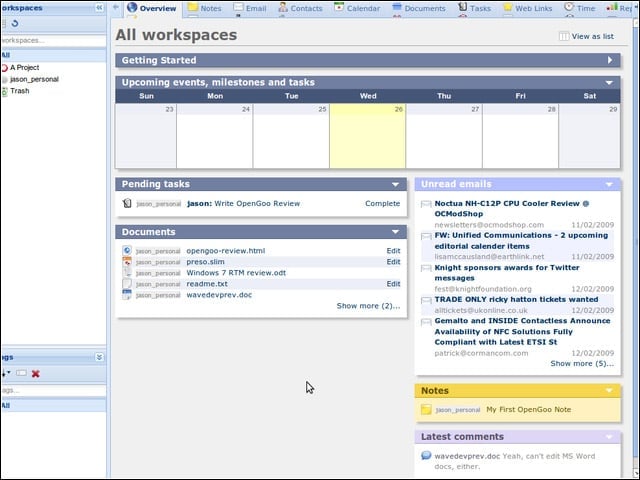Open the Overview tab
Screen dimensions: 640x480
tap(151, 8)
